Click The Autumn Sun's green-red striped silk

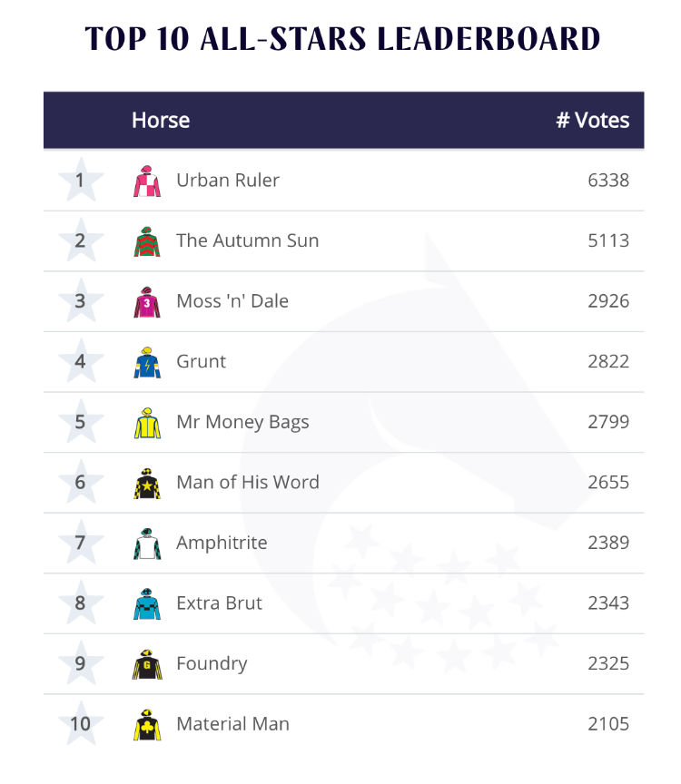pyautogui.click(x=147, y=241)
